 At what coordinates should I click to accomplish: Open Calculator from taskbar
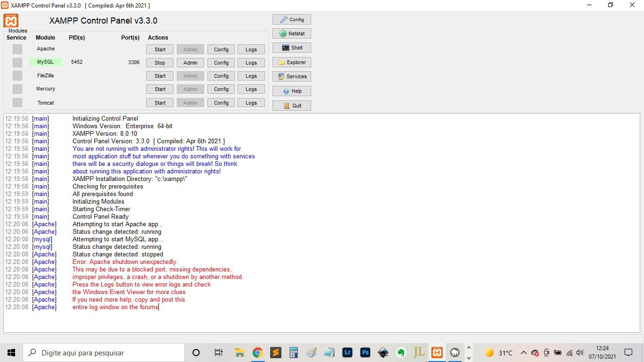point(294,353)
